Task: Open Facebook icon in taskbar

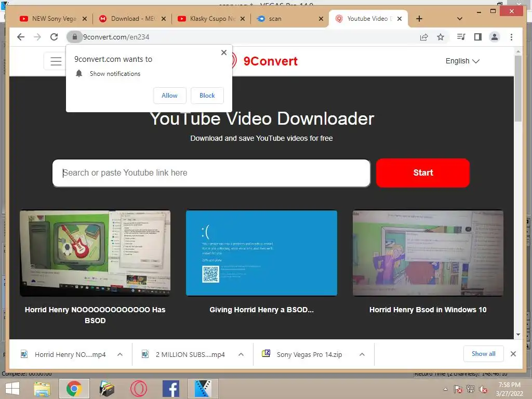Action: tap(170, 389)
